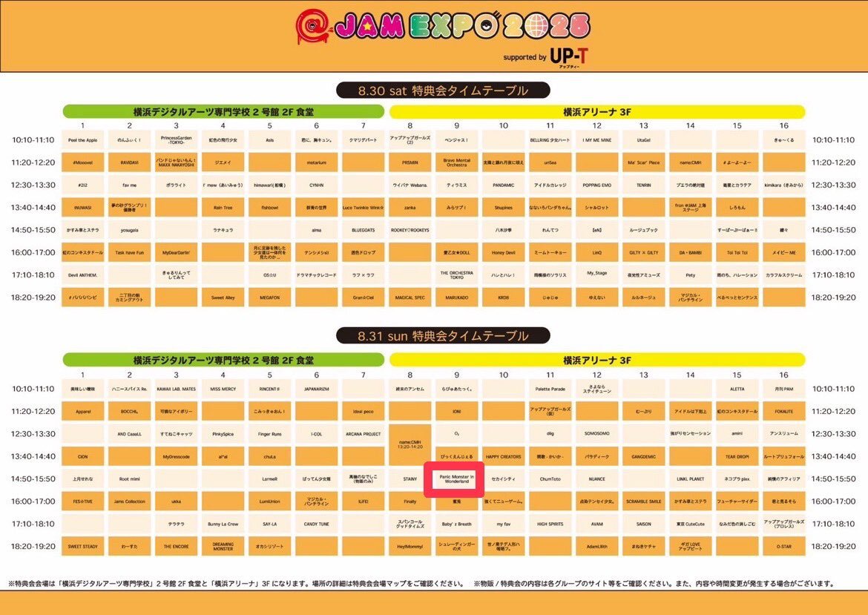Click the Sweet Alley cell
The image size is (868, 615).
pyautogui.click(x=223, y=297)
